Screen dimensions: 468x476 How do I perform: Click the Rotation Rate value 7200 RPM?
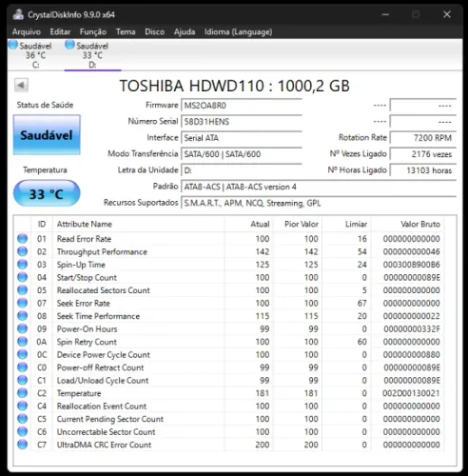click(423, 138)
